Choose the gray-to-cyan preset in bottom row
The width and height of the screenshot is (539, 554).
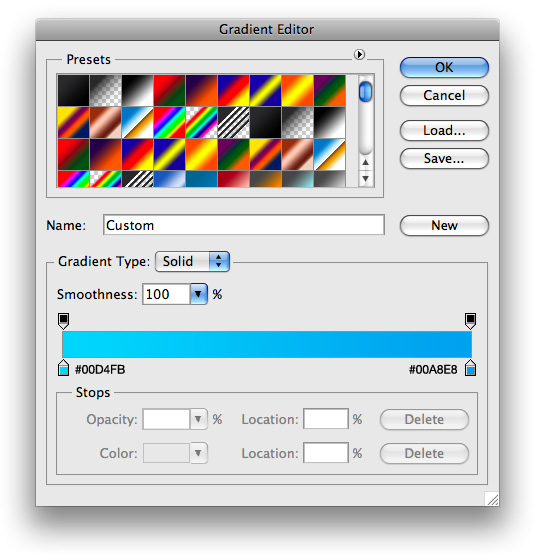(297, 179)
